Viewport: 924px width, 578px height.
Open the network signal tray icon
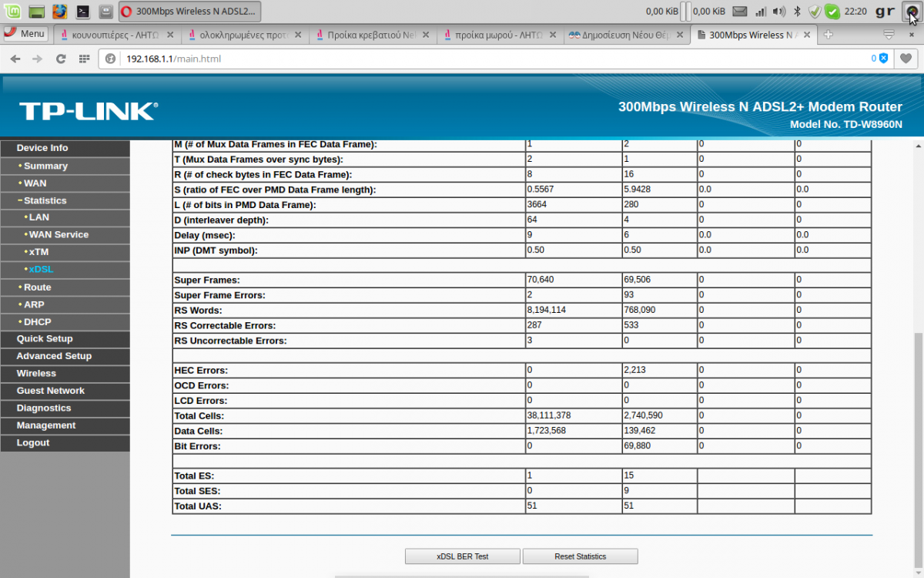pos(761,12)
